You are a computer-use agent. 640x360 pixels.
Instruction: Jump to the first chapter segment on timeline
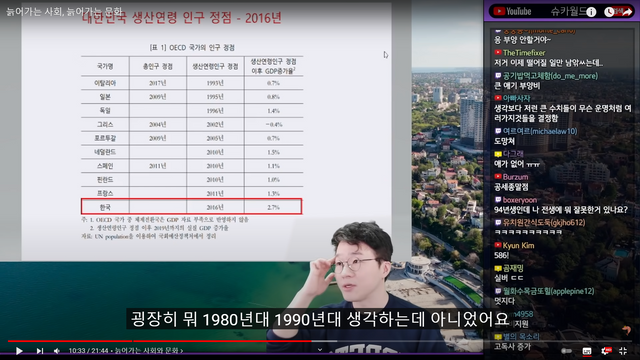70,341
